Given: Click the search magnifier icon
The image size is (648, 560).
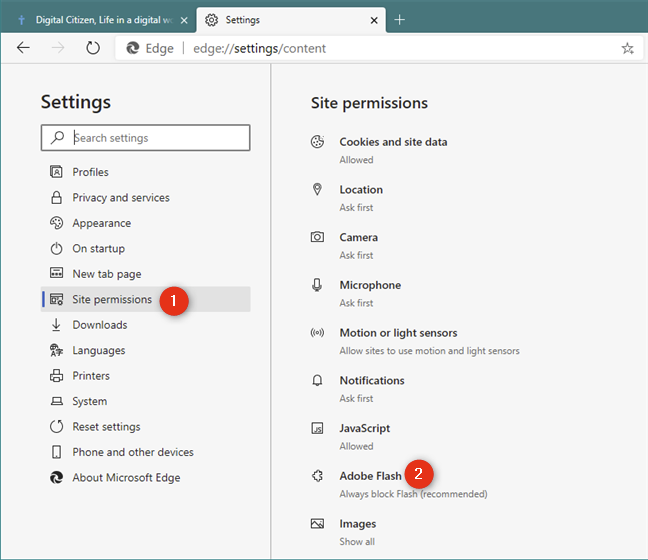Looking at the screenshot, I should point(57,137).
